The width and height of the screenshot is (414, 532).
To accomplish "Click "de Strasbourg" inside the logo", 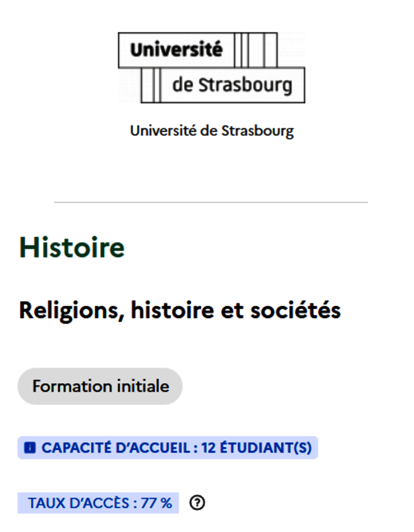I will coord(232,85).
